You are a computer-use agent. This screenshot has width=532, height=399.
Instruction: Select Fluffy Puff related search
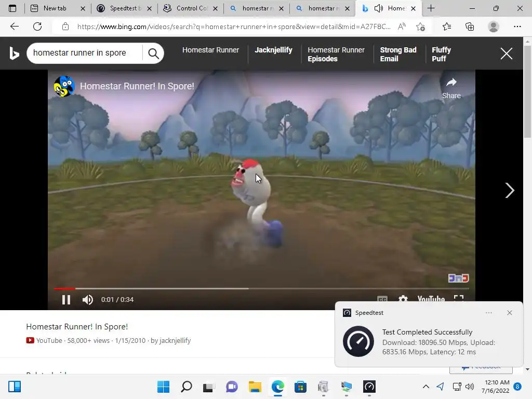coord(441,54)
